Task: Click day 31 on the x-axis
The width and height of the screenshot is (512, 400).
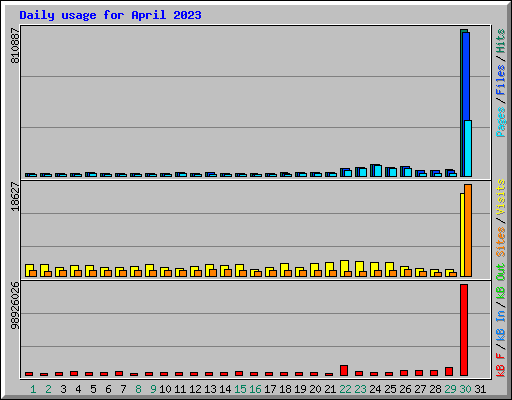Action: (480, 389)
